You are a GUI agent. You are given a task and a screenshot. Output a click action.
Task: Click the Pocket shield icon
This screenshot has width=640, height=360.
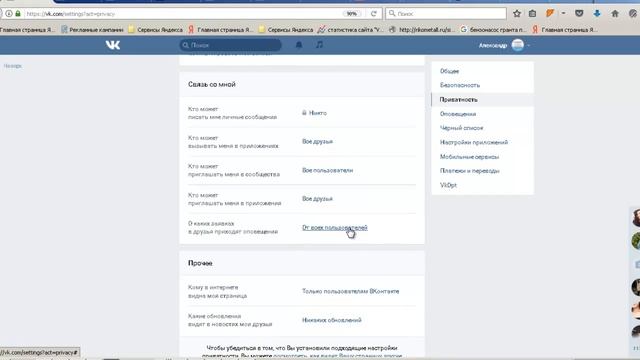pyautogui.click(x=579, y=13)
